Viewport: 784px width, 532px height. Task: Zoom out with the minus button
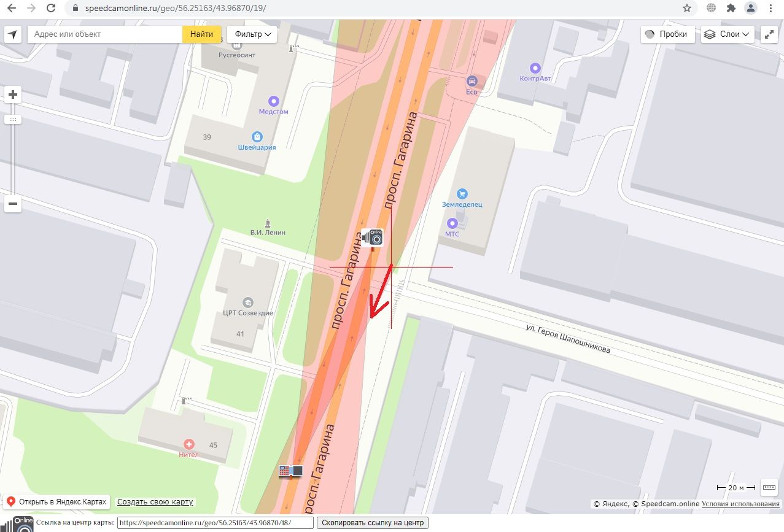(x=13, y=204)
